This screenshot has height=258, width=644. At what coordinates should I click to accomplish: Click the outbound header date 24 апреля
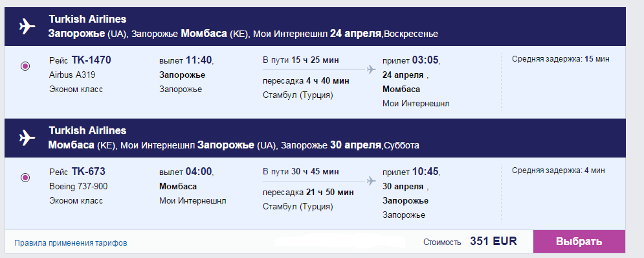(x=356, y=34)
